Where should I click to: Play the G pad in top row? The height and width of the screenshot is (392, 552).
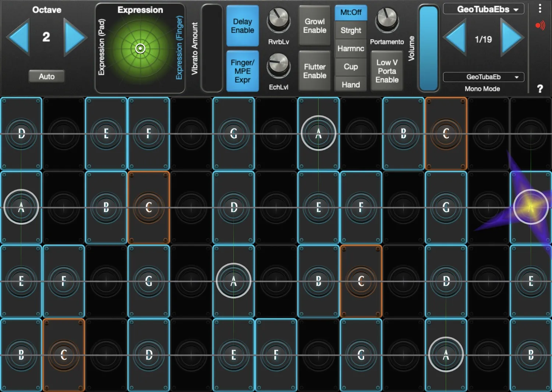233,134
